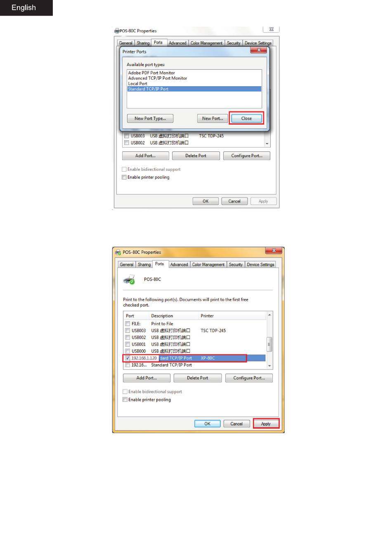Toggle Enable bidirectional support in upper window
This screenshot has width=392, height=554.
124,169
